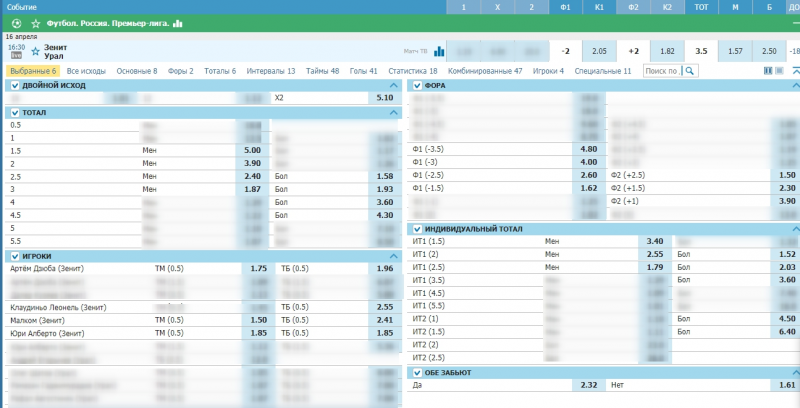Star the Russian Premier League as favorite
Screen dimensions: 800x408
pyautogui.click(x=36, y=22)
